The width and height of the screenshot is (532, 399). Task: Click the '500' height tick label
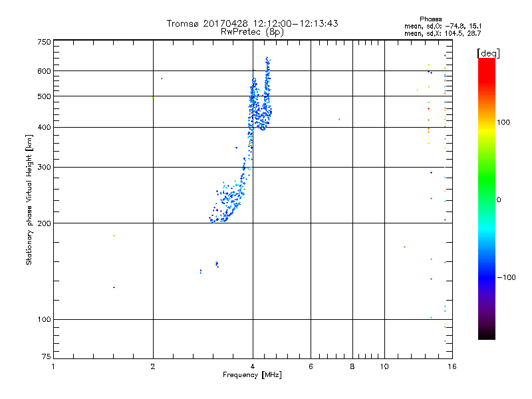point(44,96)
